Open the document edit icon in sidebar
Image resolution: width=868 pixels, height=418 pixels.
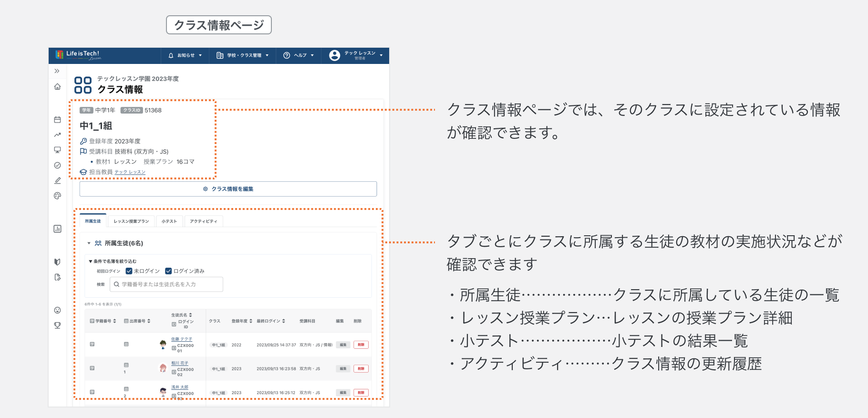57,277
